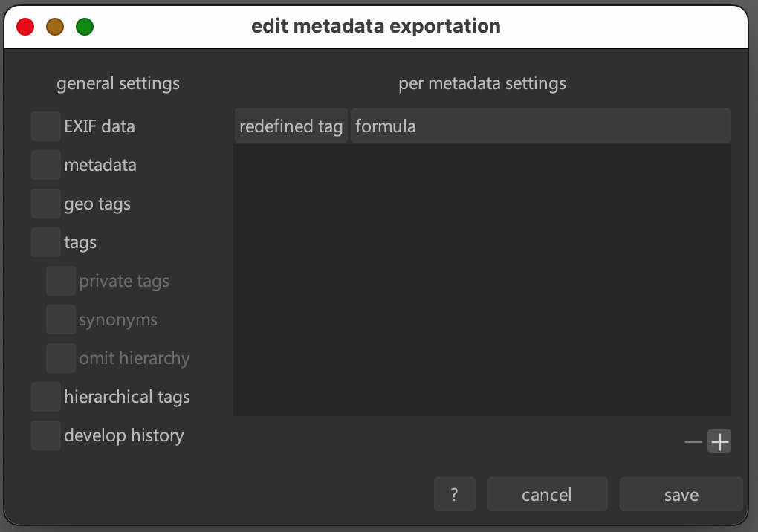Viewport: 758px width, 532px height.
Task: Click the add formula plus icon
Action: (718, 441)
